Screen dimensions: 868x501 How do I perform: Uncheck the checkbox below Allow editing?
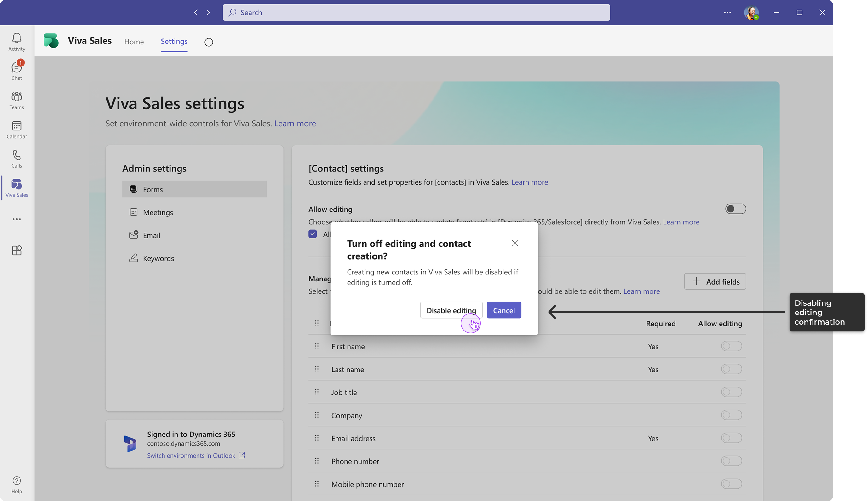click(x=312, y=234)
